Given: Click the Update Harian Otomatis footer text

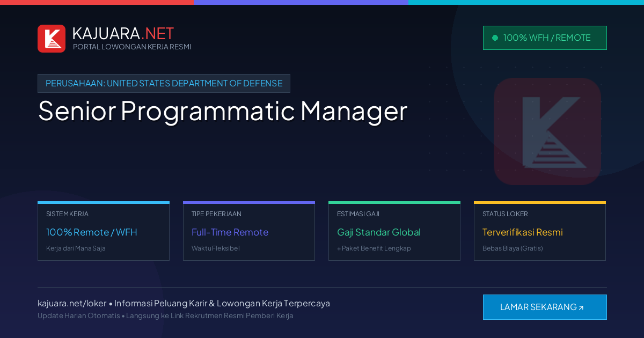Looking at the screenshot, I should pyautogui.click(x=79, y=315).
